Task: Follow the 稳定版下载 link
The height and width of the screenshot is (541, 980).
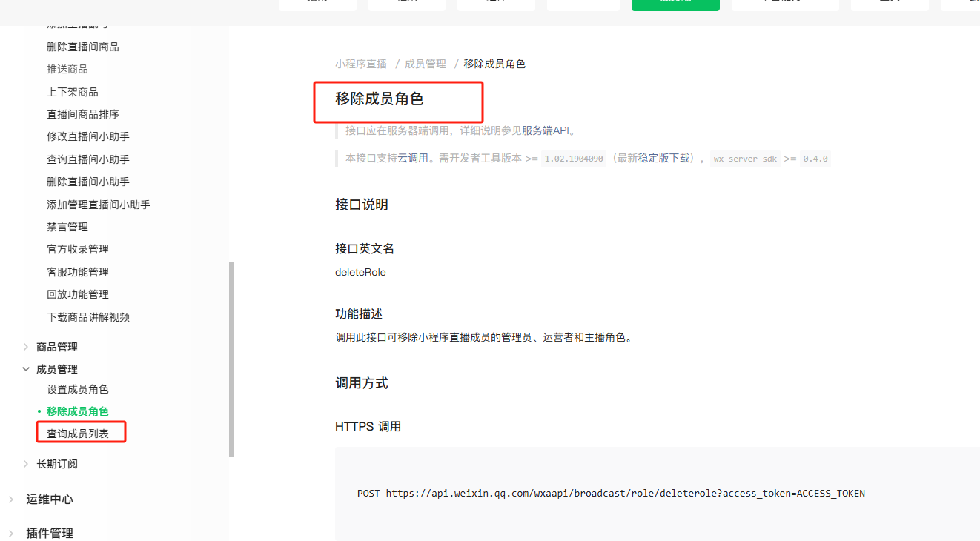Action: pyautogui.click(x=664, y=158)
